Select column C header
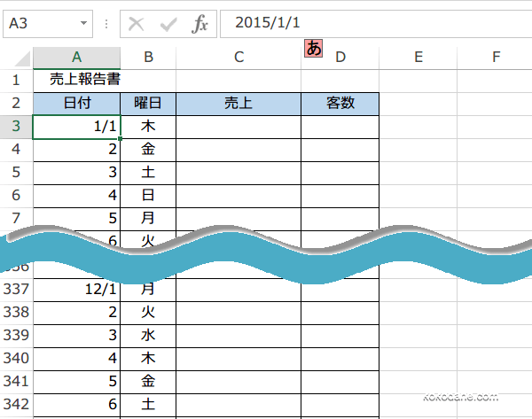 [239, 58]
